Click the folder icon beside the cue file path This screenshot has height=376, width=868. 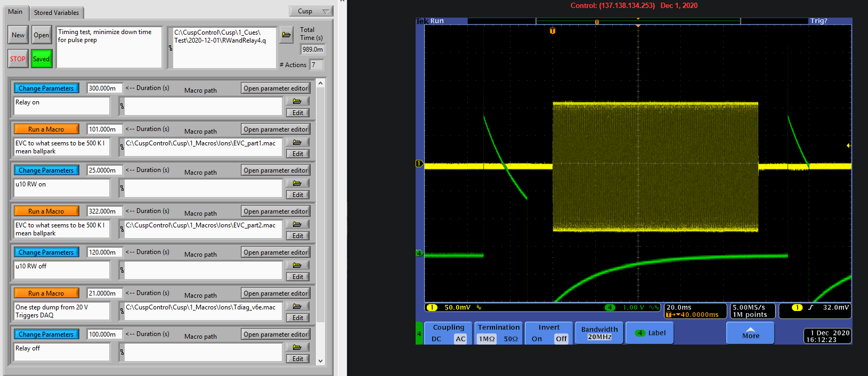[286, 35]
